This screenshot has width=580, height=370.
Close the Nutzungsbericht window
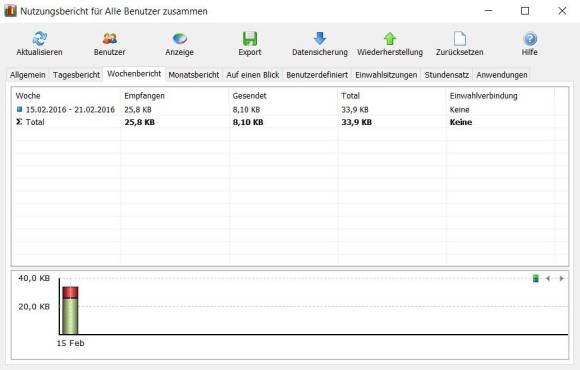(562, 11)
